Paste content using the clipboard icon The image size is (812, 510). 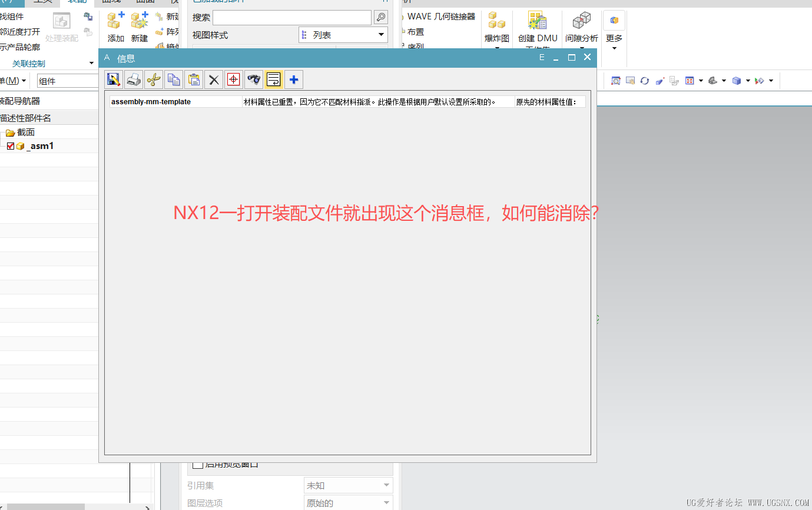click(194, 80)
